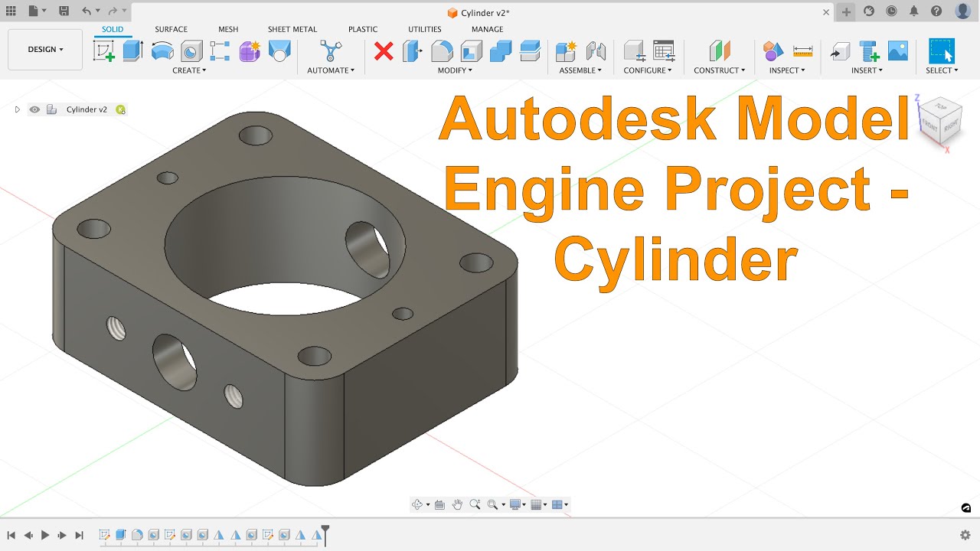Jump to the timeline beginning
Viewport: 980px width, 551px height.
pos(11,536)
